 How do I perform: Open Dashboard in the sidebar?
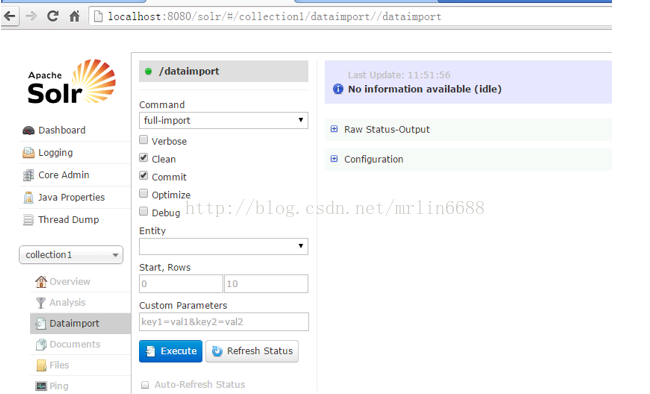[62, 130]
